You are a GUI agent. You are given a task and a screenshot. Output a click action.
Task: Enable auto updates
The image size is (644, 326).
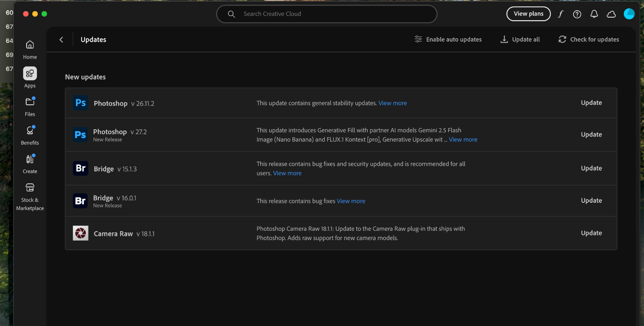(448, 40)
